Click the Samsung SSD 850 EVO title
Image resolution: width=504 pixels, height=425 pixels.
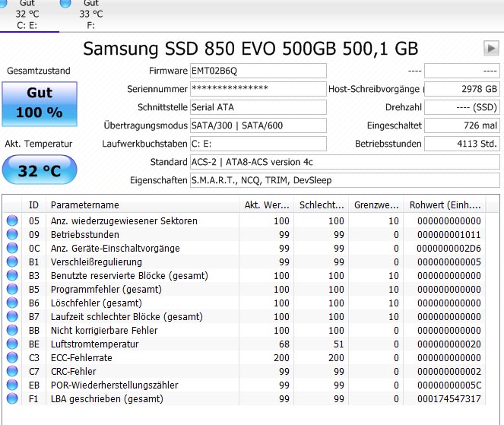point(250,49)
